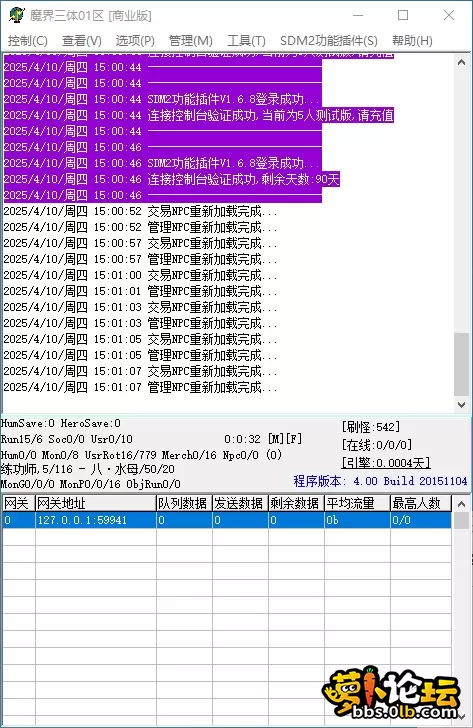Open the 选项(P) menu
The height and width of the screenshot is (728, 473).
click(x=135, y=41)
